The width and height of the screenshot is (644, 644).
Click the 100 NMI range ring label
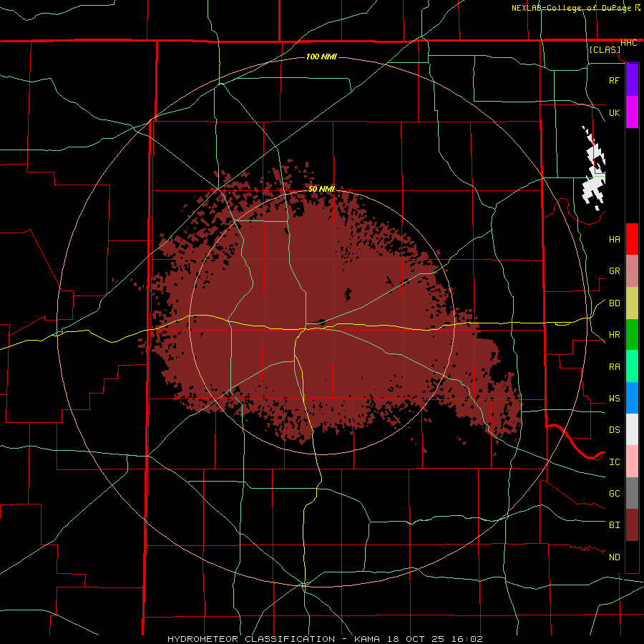[321, 57]
